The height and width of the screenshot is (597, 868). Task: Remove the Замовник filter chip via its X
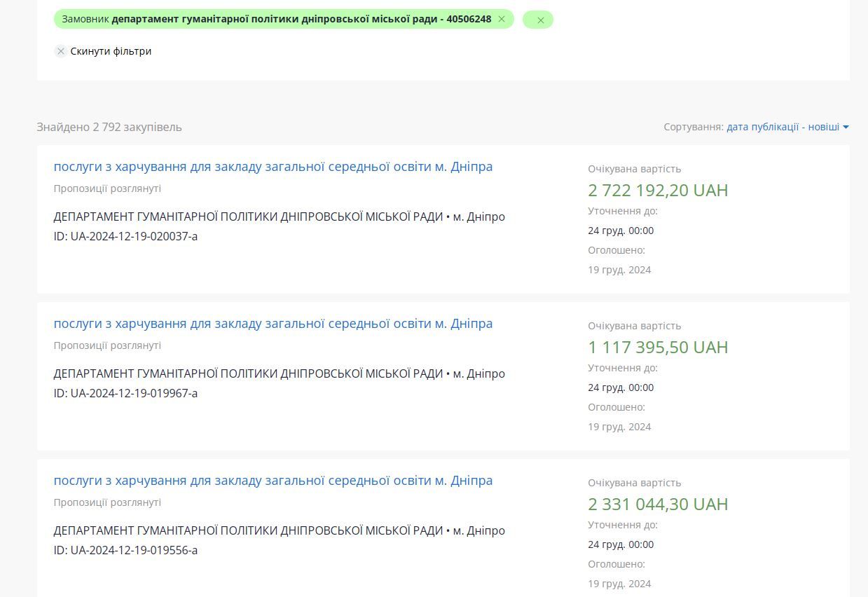[x=502, y=19]
